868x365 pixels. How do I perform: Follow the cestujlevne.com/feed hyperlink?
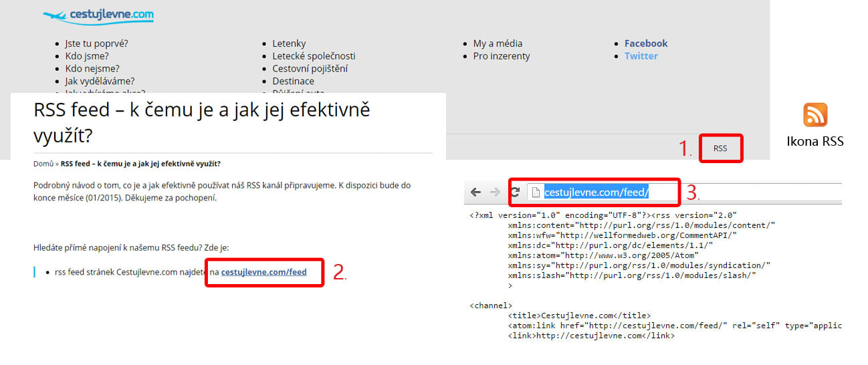(263, 272)
